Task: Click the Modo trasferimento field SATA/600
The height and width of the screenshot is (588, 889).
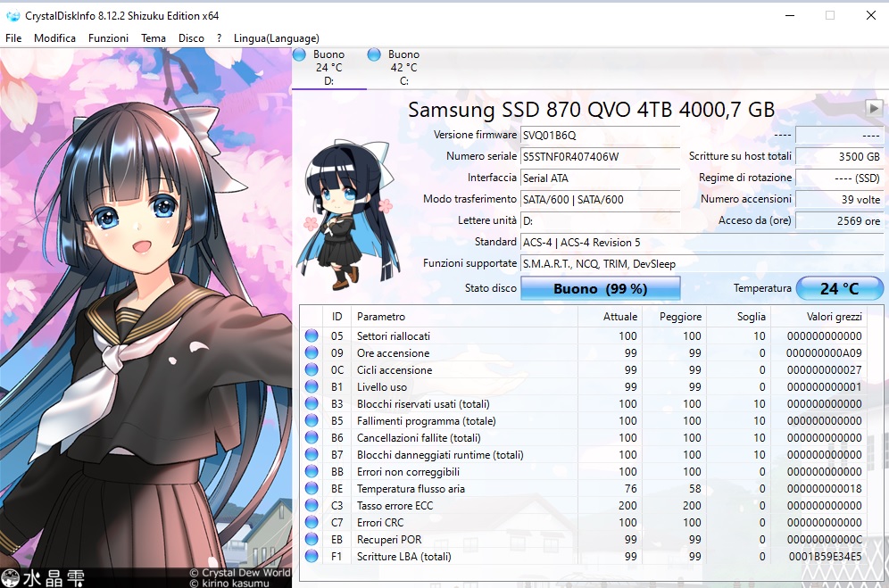Action: click(x=600, y=200)
